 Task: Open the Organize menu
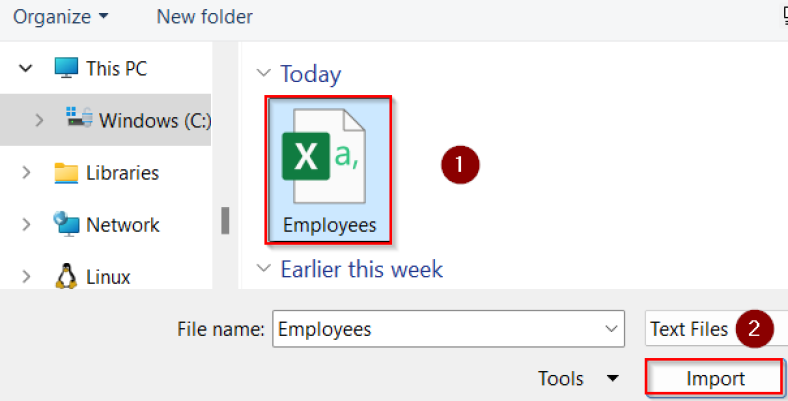coord(60,17)
